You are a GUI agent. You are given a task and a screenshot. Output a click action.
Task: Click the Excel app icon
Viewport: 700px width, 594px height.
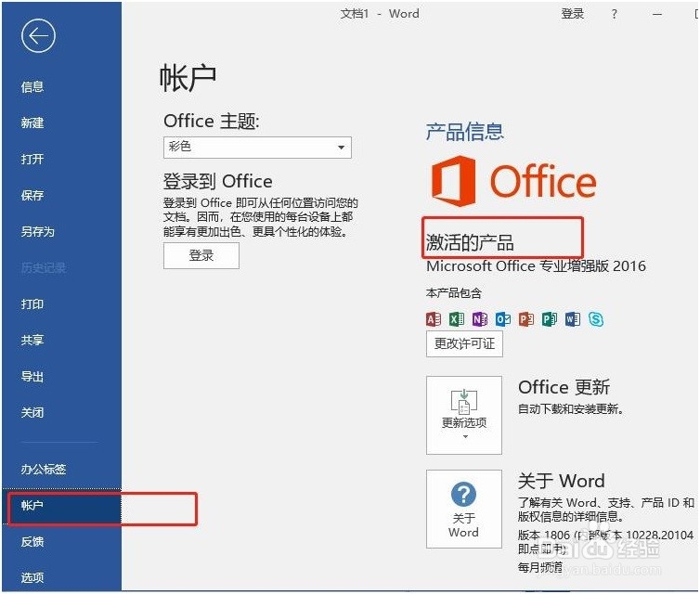tap(457, 319)
